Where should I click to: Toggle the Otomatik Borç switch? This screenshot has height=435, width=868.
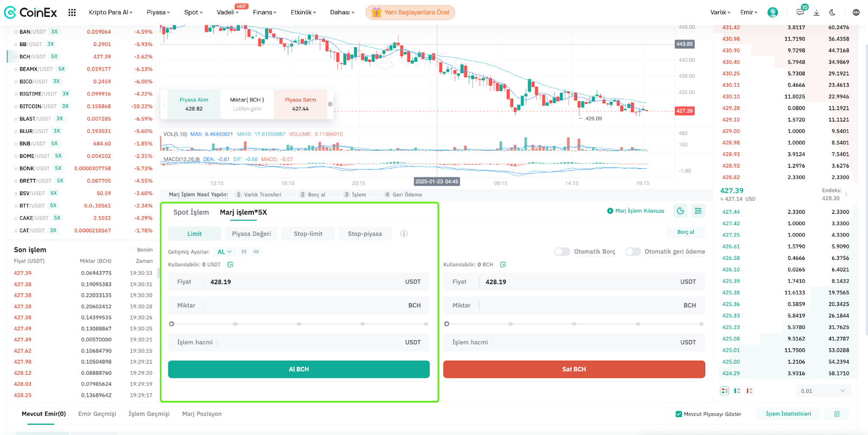[x=562, y=252]
